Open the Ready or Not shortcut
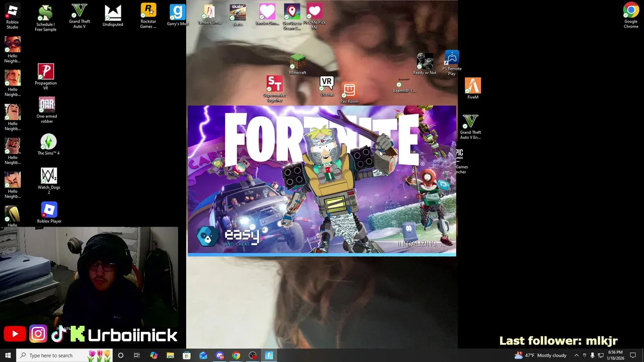Screen dimensions: 644x362 coord(425,64)
